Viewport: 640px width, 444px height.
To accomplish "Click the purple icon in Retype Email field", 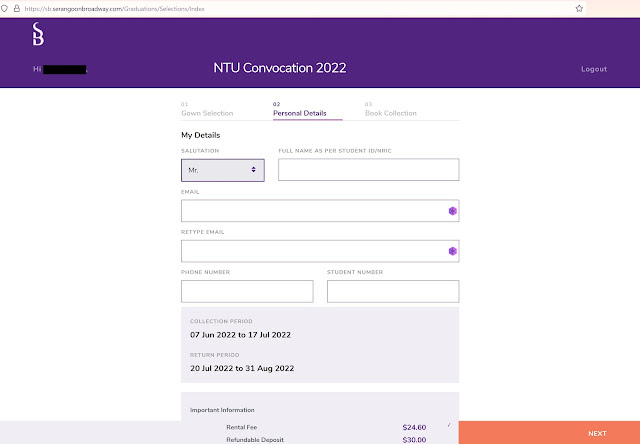I will point(452,251).
